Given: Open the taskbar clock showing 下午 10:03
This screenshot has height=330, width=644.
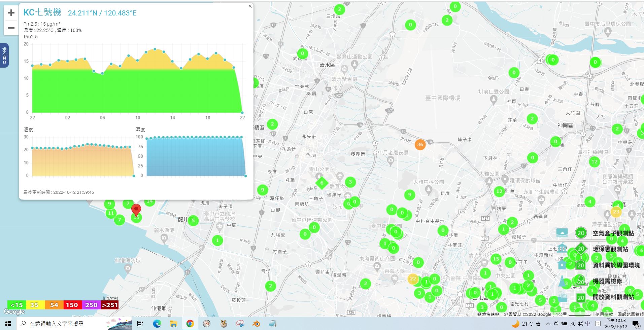Looking at the screenshot, I should tap(616, 324).
